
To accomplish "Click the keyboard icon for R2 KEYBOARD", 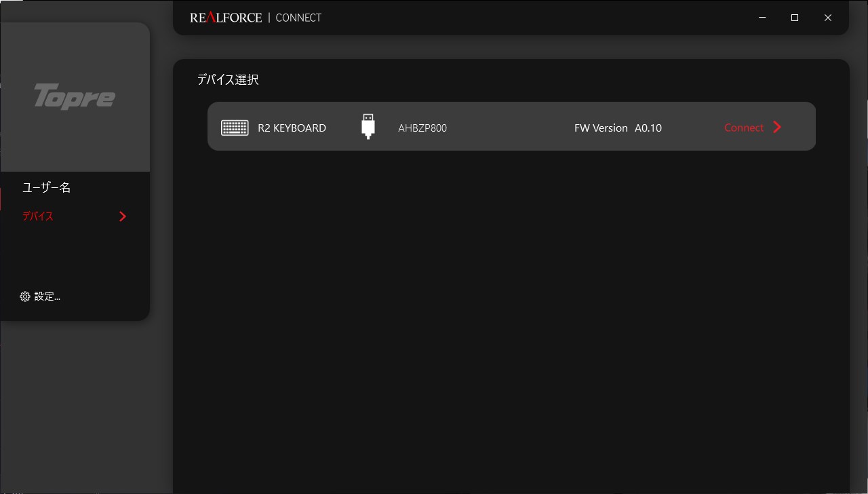I will 235,128.
